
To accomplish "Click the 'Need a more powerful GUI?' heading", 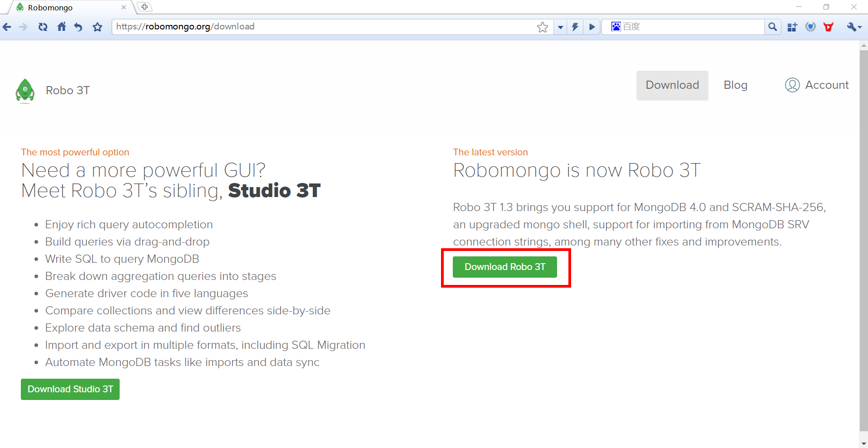I will pos(143,171).
